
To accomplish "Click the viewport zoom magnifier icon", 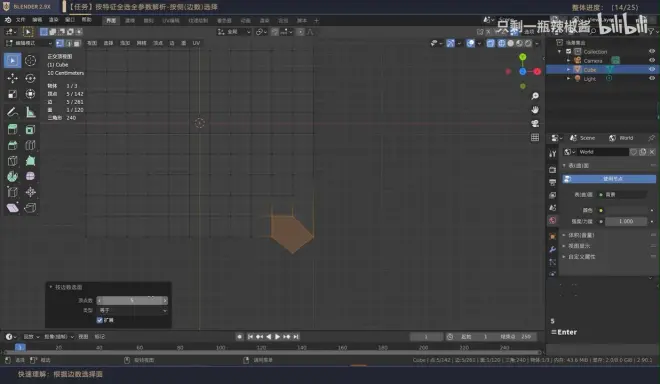I will 535,96.
